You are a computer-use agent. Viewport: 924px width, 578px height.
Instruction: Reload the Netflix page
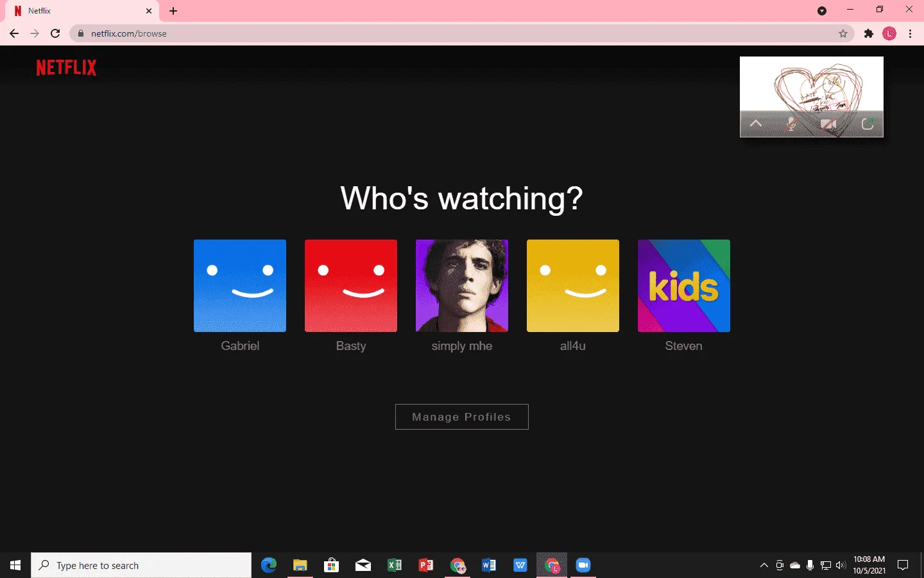click(55, 33)
